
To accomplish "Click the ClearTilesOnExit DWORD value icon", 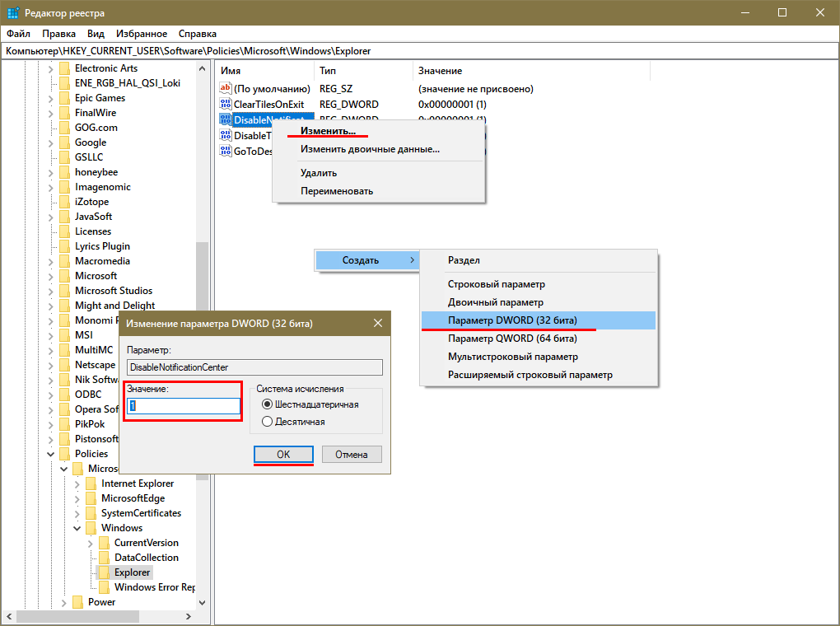I will pyautogui.click(x=226, y=105).
